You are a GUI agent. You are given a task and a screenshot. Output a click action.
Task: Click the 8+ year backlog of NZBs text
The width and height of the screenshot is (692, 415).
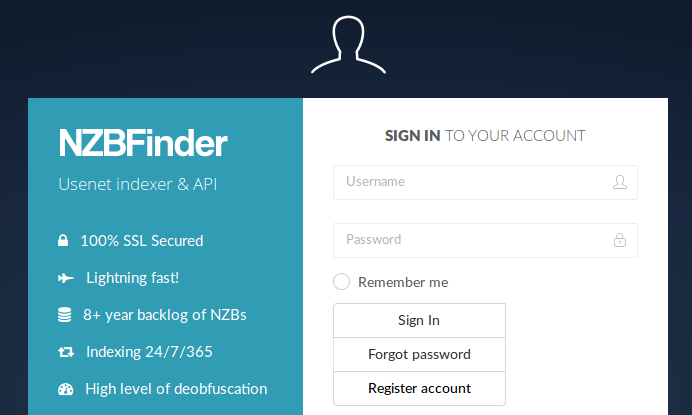pyautogui.click(x=165, y=315)
